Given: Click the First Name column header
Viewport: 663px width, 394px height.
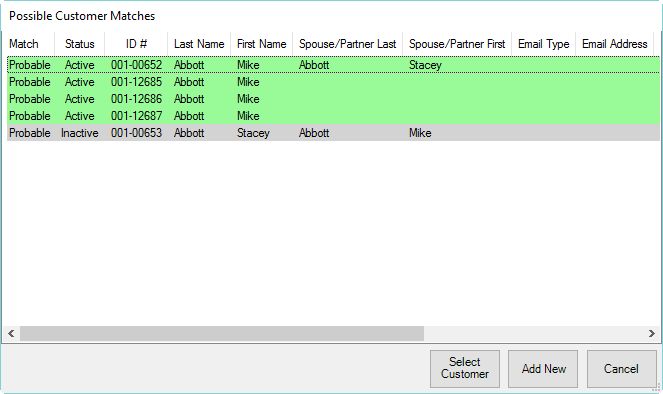Looking at the screenshot, I should pyautogui.click(x=262, y=44).
